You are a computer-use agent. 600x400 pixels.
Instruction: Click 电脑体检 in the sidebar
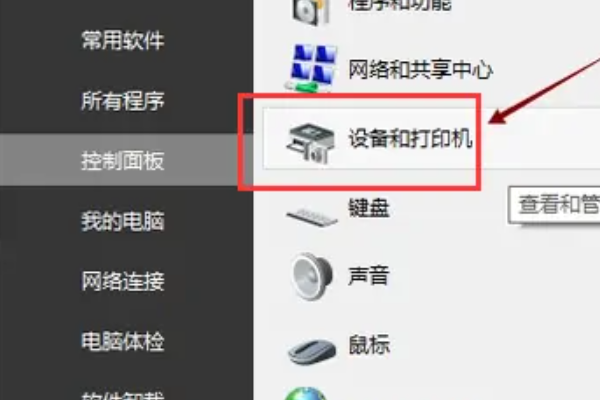pyautogui.click(x=123, y=341)
